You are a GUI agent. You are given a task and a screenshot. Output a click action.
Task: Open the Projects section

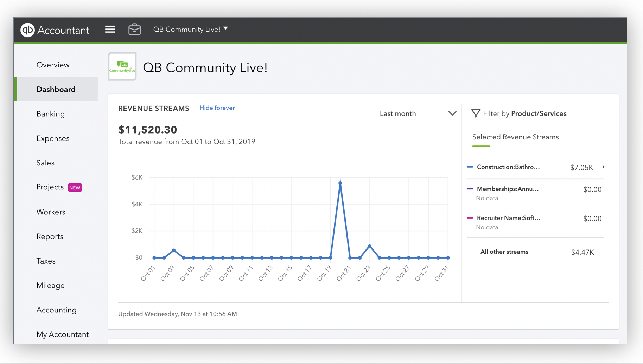(x=50, y=187)
